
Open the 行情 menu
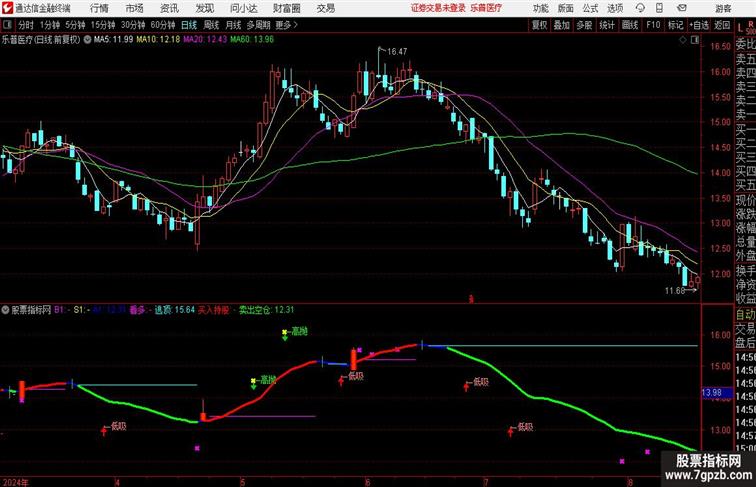click(99, 8)
